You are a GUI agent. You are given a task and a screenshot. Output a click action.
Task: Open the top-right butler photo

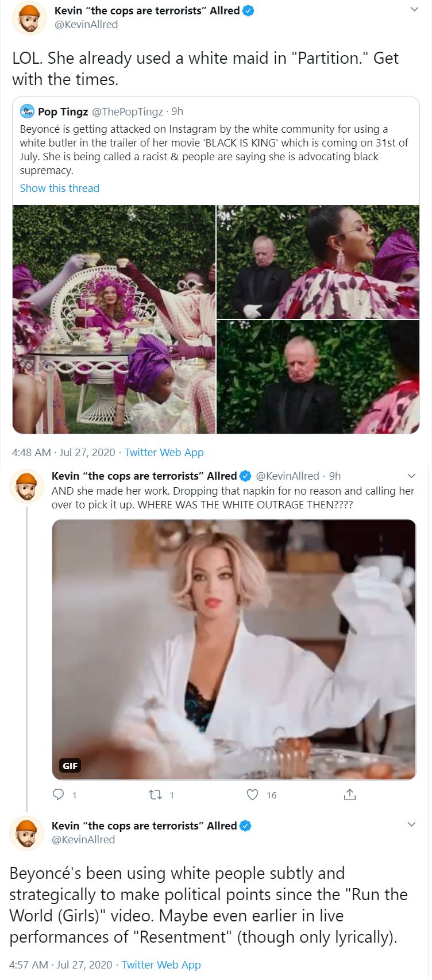pyautogui.click(x=318, y=262)
